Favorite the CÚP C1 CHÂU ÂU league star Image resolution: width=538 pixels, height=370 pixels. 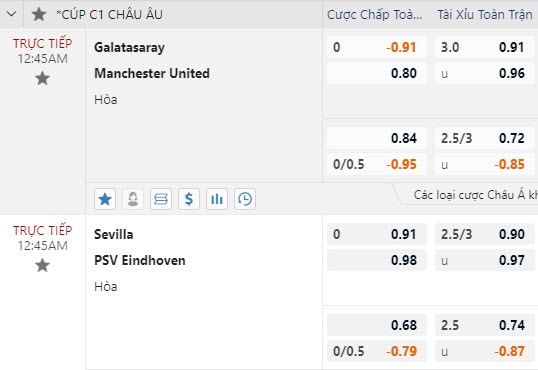[39, 14]
